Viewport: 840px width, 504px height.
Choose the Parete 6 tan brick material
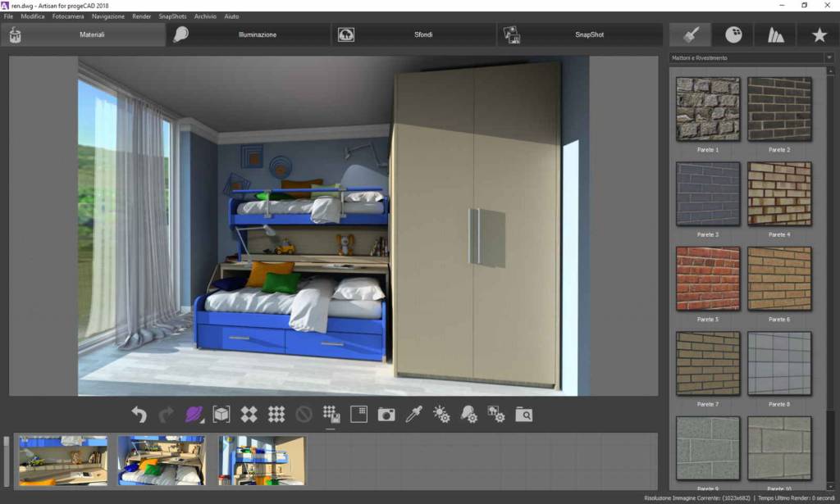pos(779,278)
